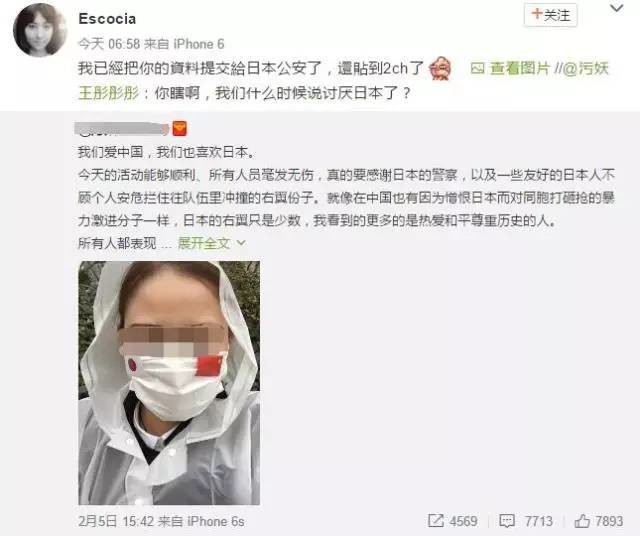
Task: Open the blurred original poster's name
Action: pos(122,129)
